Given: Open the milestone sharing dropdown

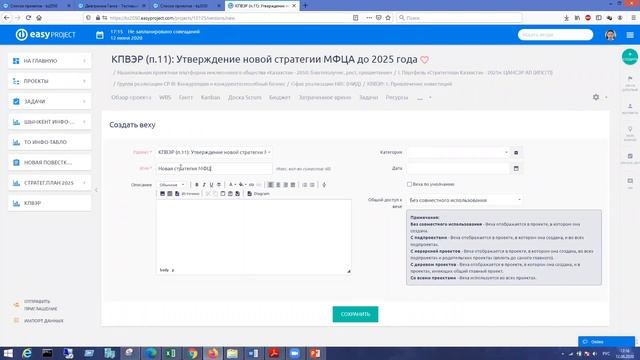Looking at the screenshot, I should click(x=464, y=200).
